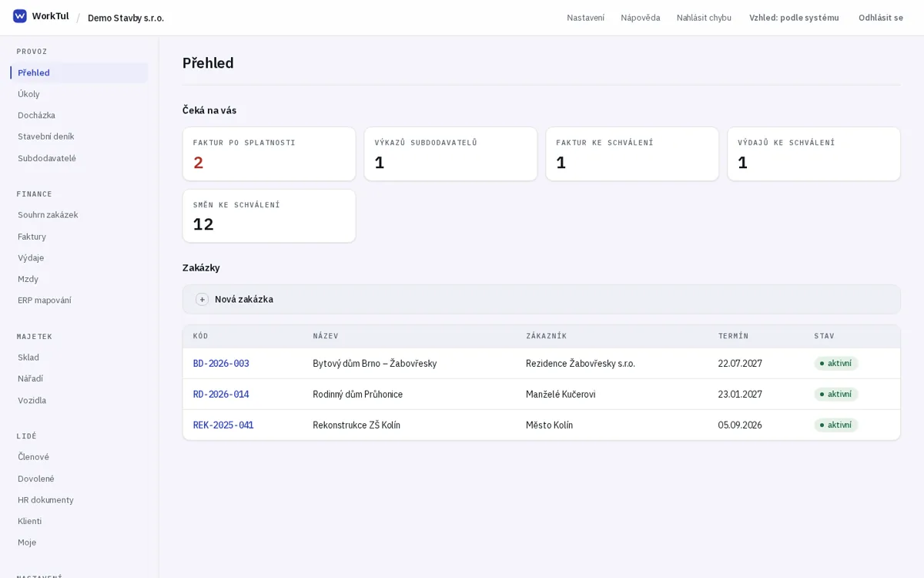Open ERP mapování

coord(79,301)
